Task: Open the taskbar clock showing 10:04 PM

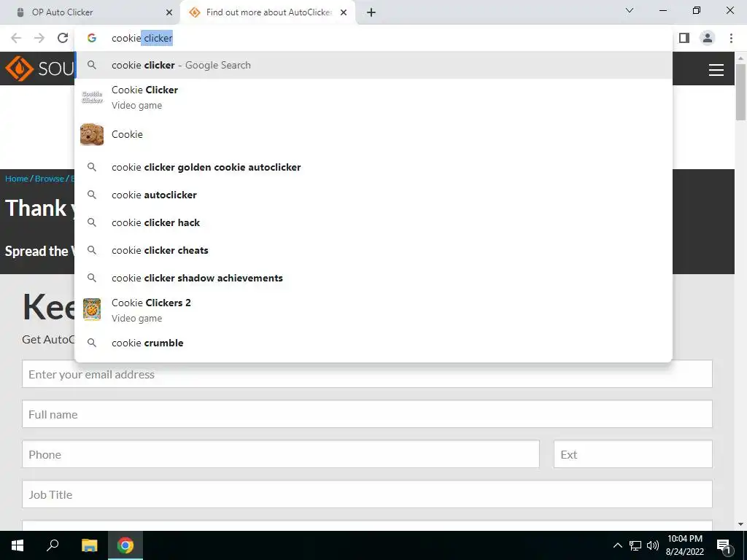Action: pyautogui.click(x=684, y=545)
